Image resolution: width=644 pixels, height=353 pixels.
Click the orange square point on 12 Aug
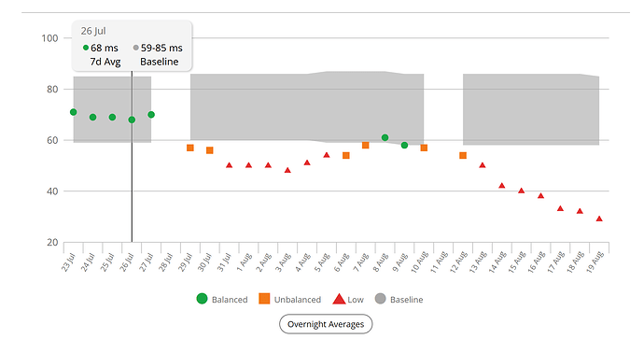pos(463,155)
